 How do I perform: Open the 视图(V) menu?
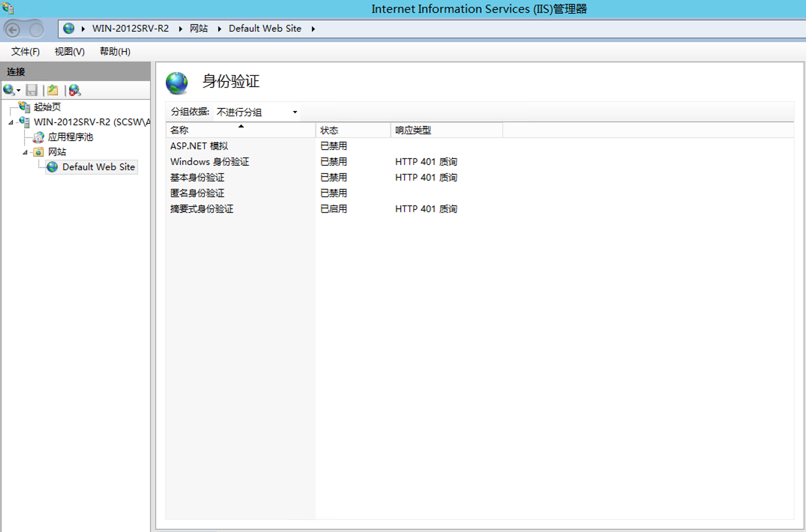tap(69, 51)
